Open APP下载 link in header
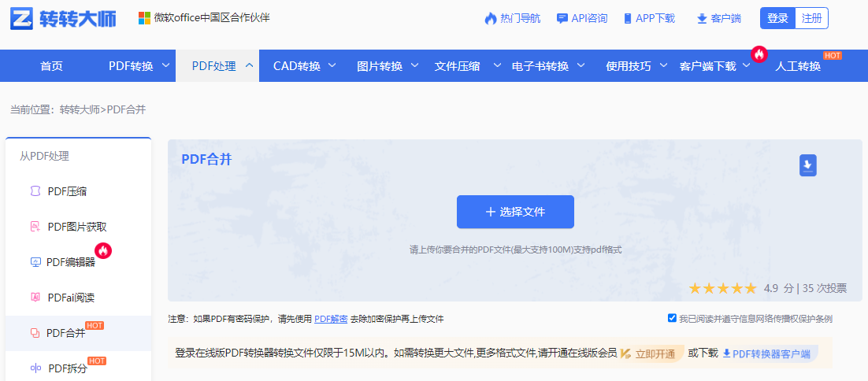This screenshot has width=868, height=381. (655, 18)
